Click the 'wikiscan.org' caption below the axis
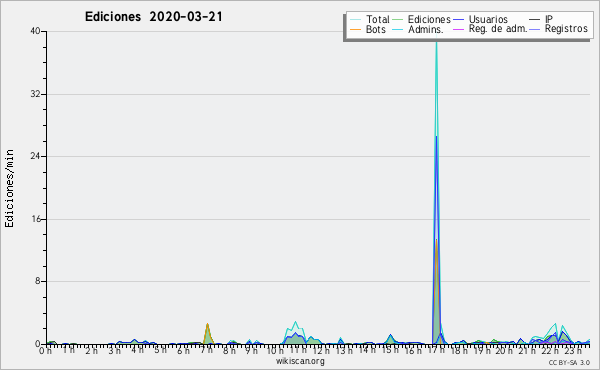600x370 pixels. (x=300, y=361)
